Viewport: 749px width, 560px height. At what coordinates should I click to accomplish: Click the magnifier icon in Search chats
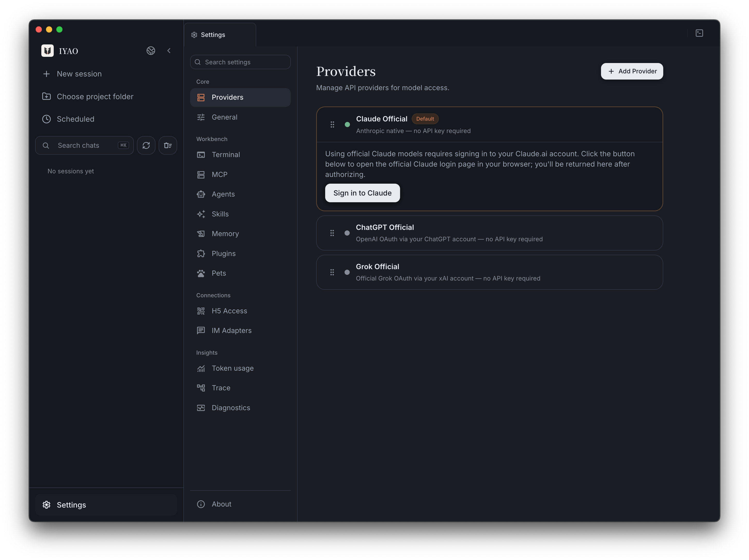[x=46, y=146]
